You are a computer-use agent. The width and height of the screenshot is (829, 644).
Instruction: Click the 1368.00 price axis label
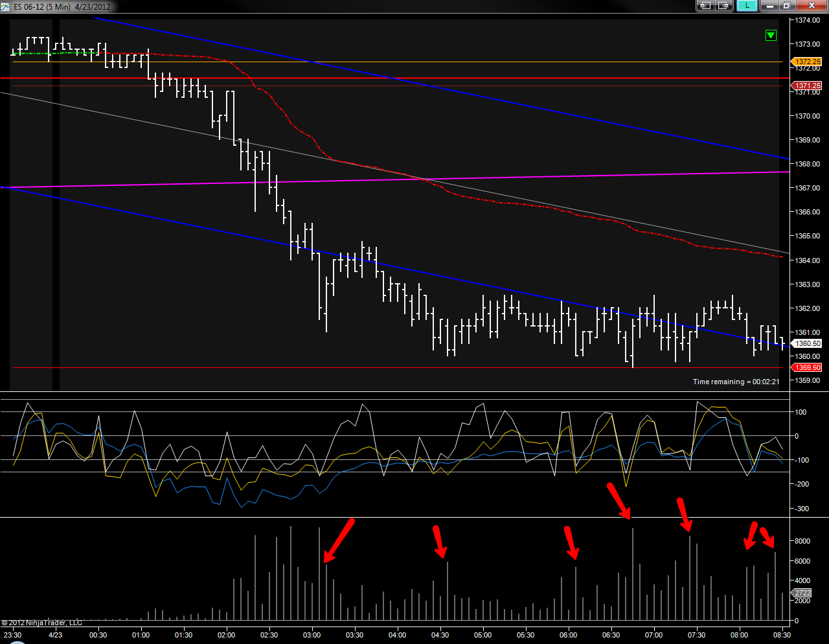807,164
